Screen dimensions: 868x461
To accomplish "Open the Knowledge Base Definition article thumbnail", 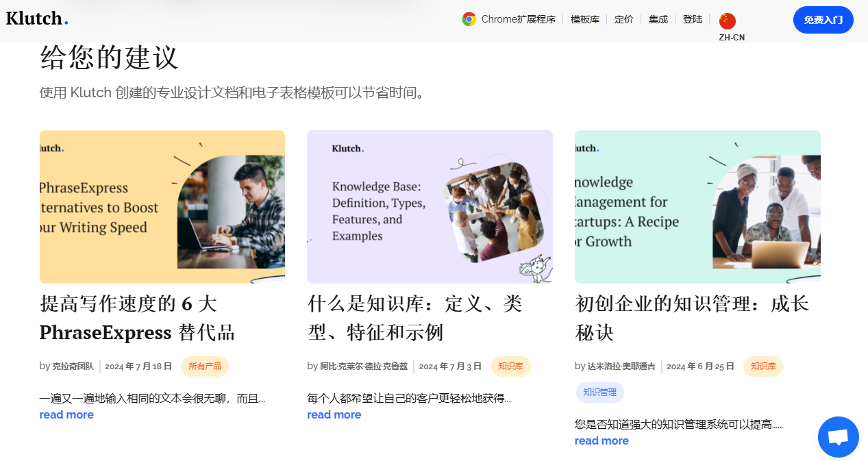I will click(x=430, y=207).
